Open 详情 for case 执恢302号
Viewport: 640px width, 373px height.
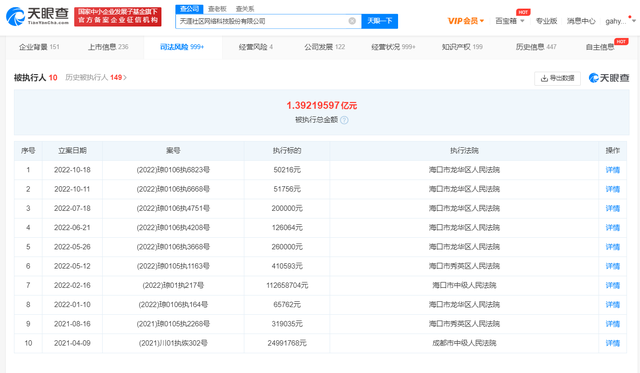click(613, 343)
